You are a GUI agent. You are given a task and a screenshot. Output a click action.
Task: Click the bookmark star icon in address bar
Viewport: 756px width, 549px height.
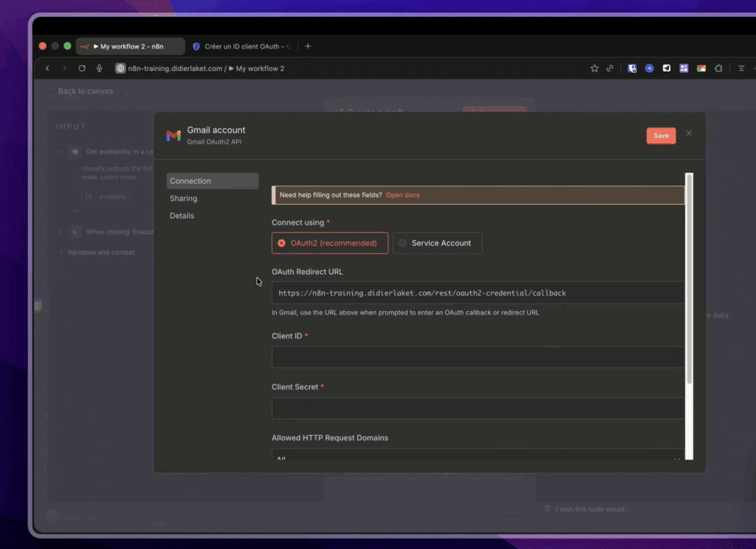tap(594, 68)
